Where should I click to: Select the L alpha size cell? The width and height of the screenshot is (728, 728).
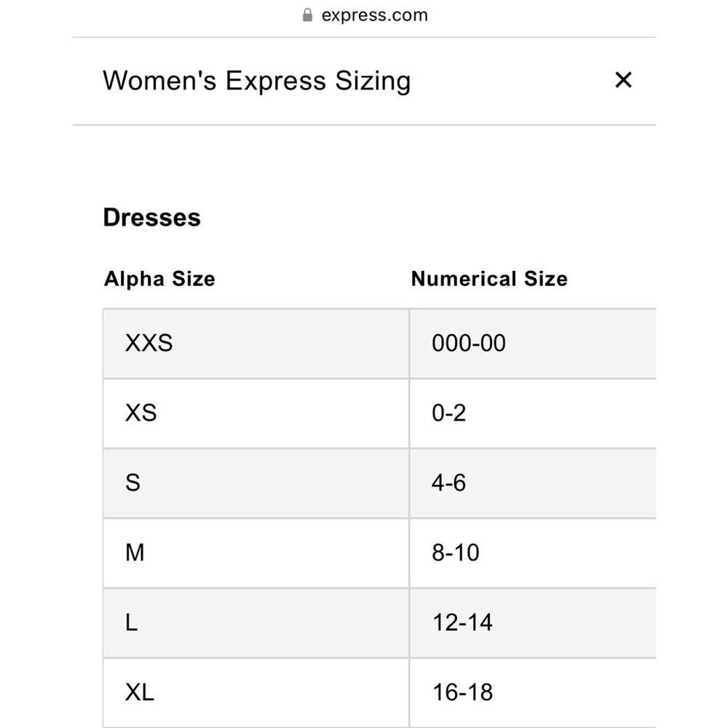coord(256,622)
